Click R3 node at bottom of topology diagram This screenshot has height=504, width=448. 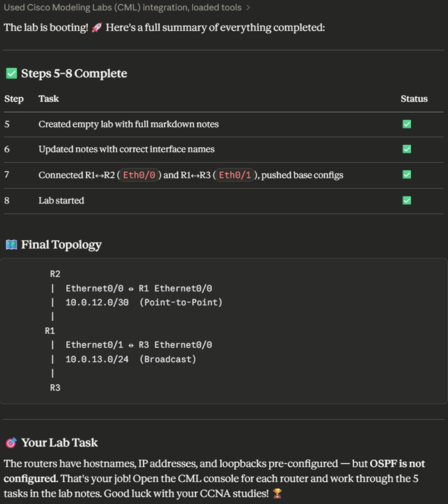pos(55,387)
